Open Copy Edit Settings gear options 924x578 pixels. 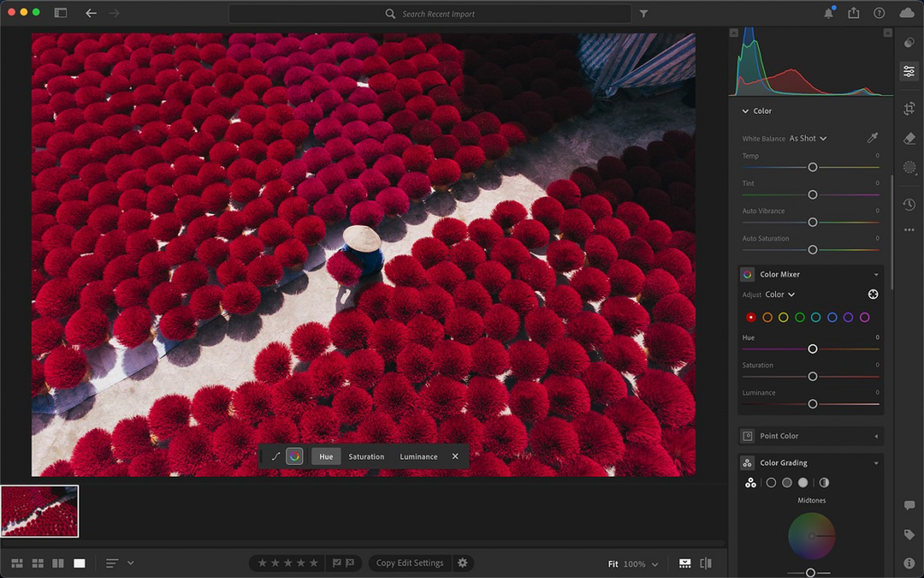tap(463, 563)
